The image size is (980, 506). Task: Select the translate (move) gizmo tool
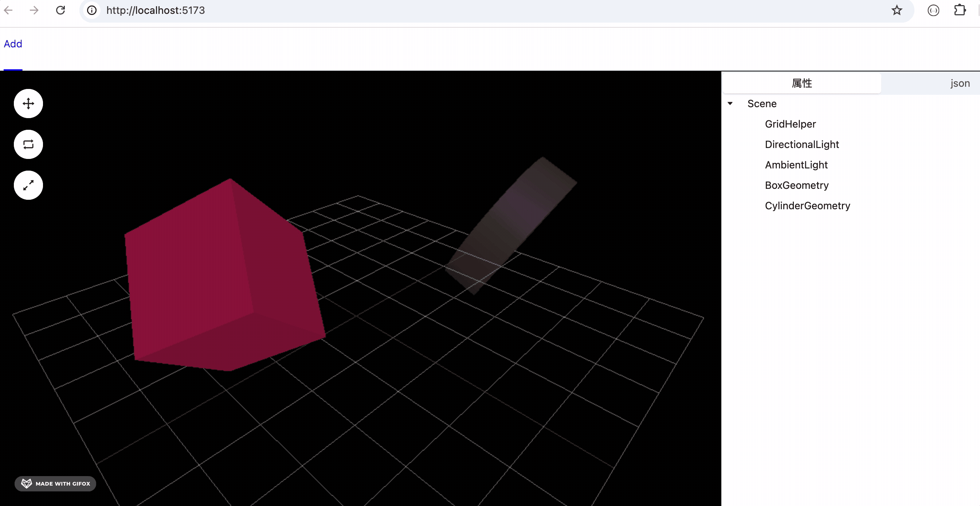[x=28, y=104]
